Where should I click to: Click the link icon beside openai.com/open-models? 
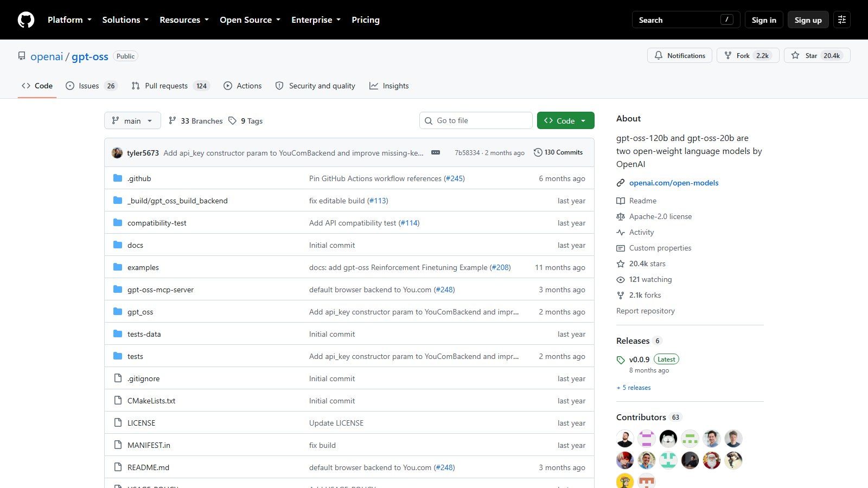coord(621,183)
